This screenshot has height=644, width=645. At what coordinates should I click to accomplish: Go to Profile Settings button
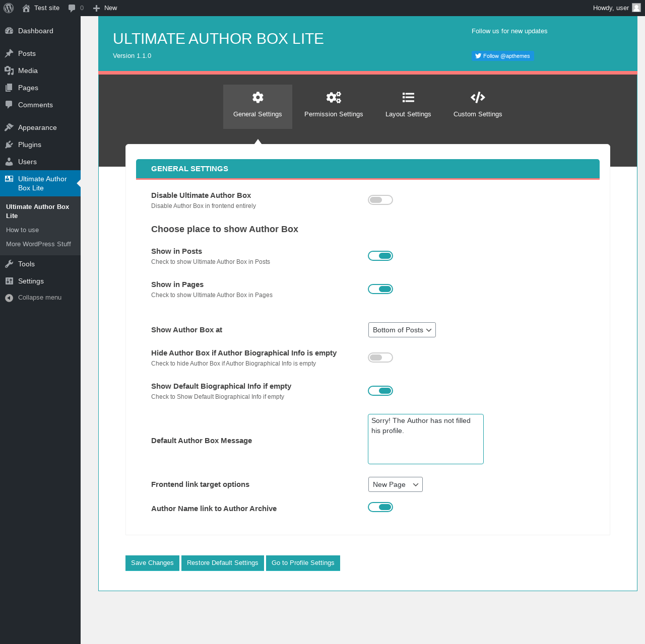(x=303, y=563)
